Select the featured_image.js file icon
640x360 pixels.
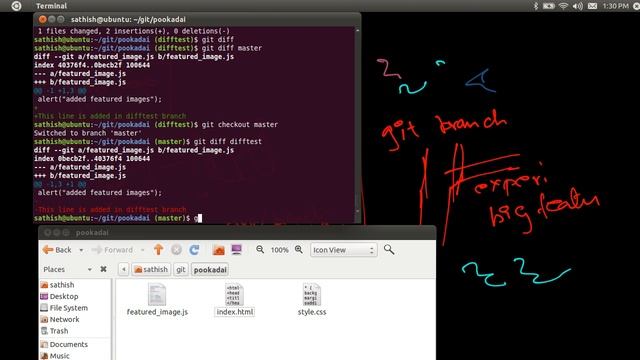pos(157,295)
